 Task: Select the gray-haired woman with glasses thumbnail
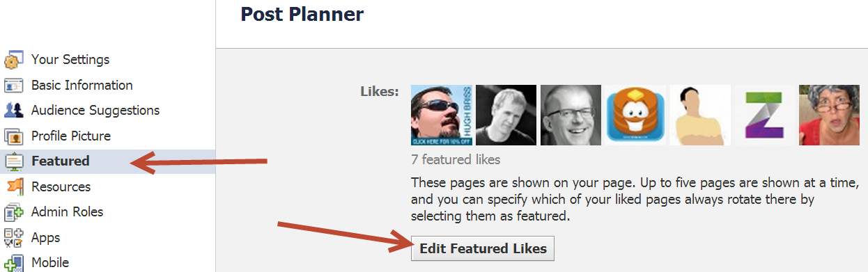(829, 115)
